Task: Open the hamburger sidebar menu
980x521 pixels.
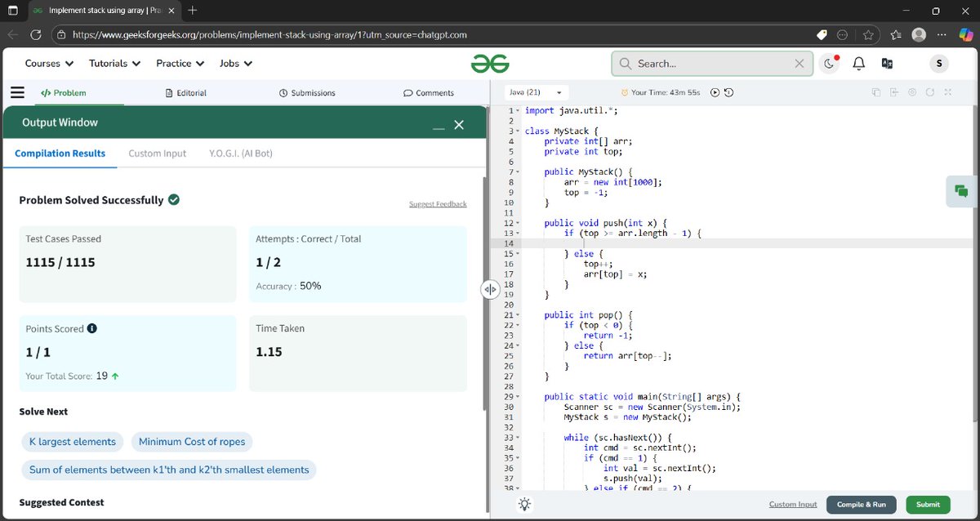Action: point(17,92)
